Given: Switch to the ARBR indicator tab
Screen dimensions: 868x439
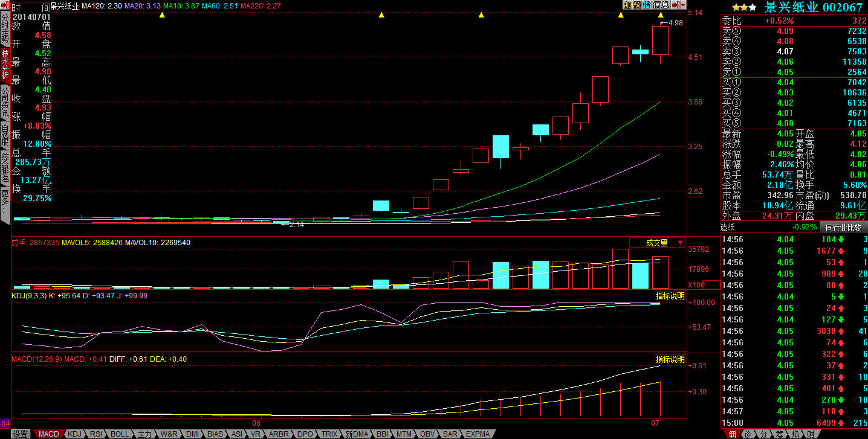Looking at the screenshot, I should (x=279, y=434).
